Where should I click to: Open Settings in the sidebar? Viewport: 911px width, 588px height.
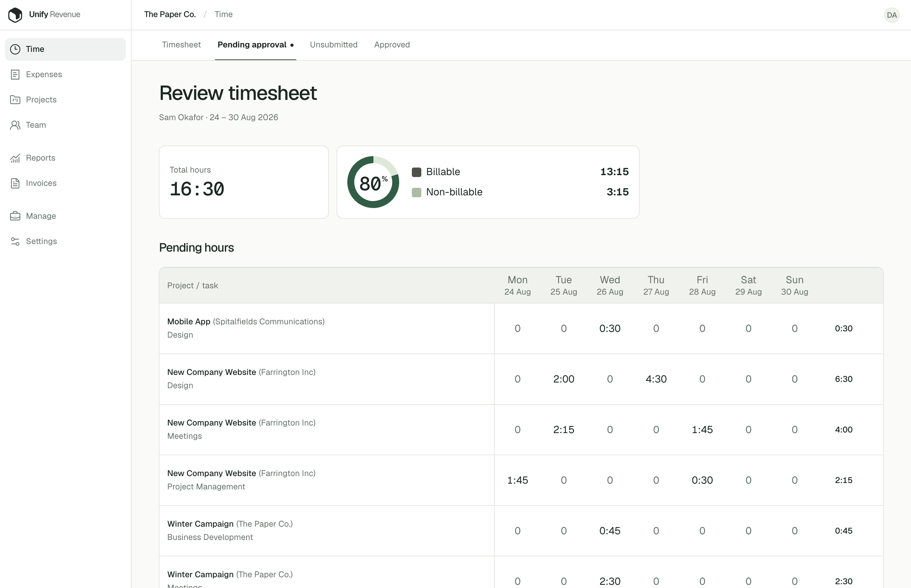(65, 241)
